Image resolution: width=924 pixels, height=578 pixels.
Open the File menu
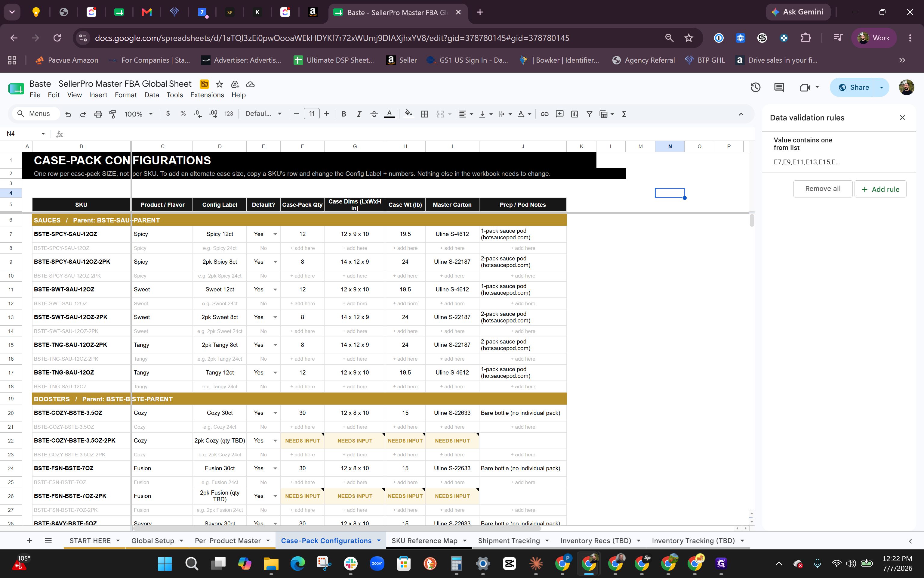click(35, 95)
